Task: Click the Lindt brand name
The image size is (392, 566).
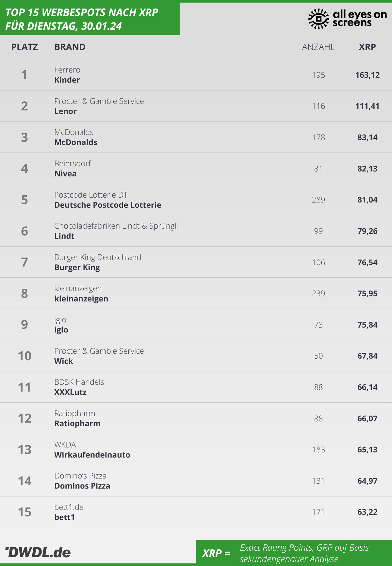Action: (x=64, y=236)
